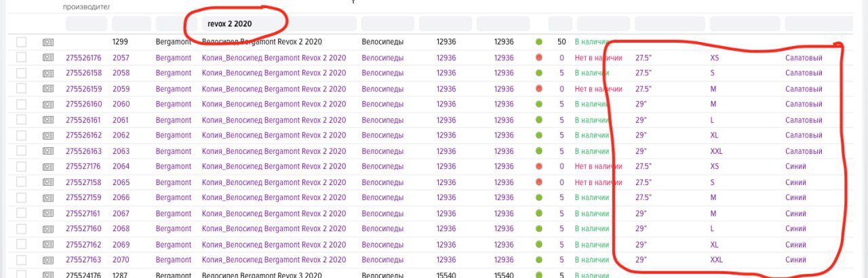868x278 pixels.
Task: Open the card icon for row 1299
Action: pos(48,42)
